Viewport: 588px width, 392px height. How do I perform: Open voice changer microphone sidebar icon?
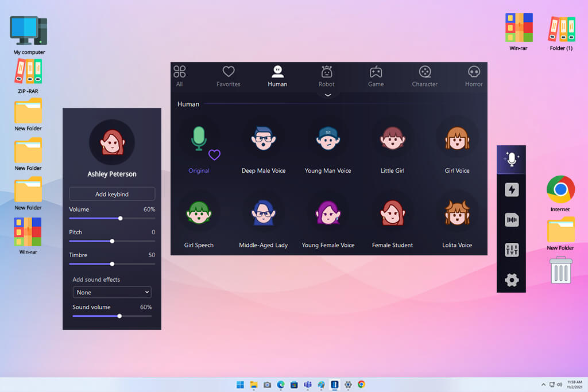click(511, 160)
